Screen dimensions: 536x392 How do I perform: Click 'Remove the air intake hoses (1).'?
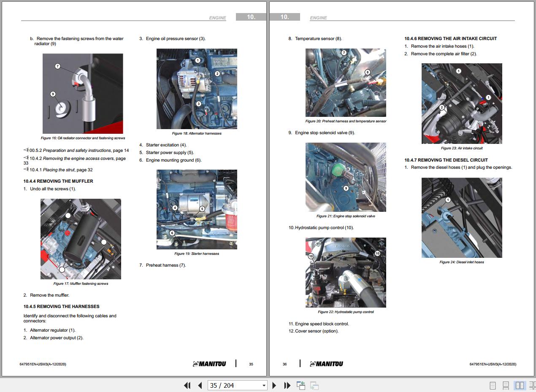coord(443,46)
